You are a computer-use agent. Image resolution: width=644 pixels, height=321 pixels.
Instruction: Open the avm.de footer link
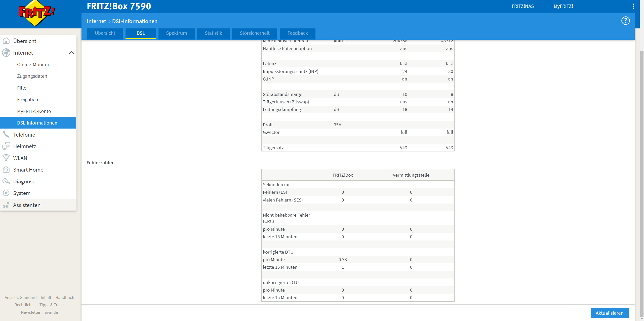pyautogui.click(x=51, y=312)
